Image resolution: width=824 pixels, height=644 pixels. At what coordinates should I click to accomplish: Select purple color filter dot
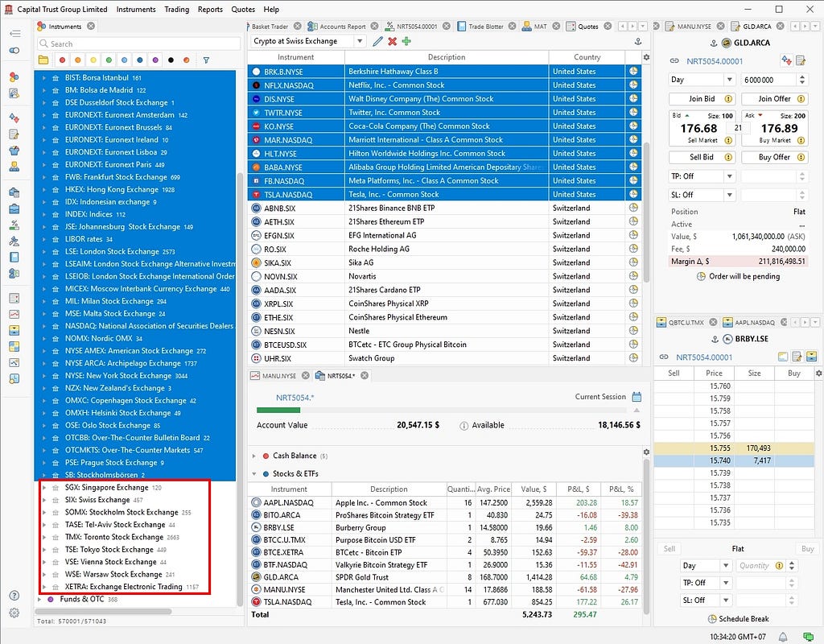pos(155,60)
